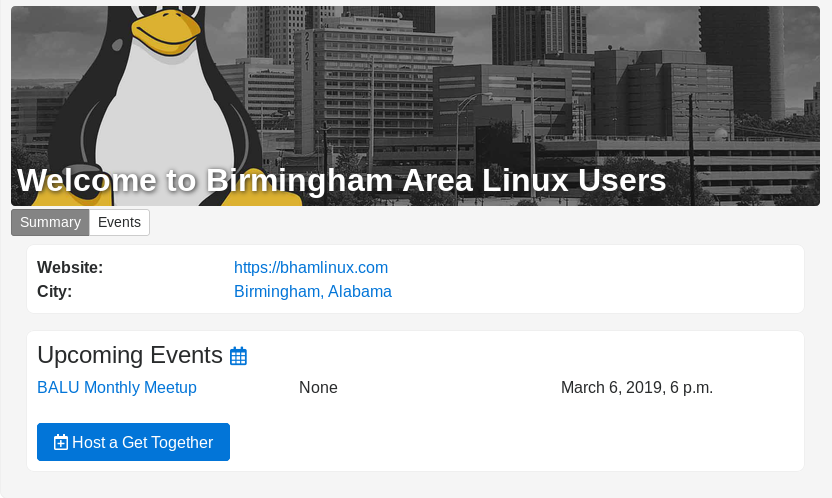This screenshot has height=498, width=832.
Task: Click the Host a Get Together button
Action: coord(133,442)
